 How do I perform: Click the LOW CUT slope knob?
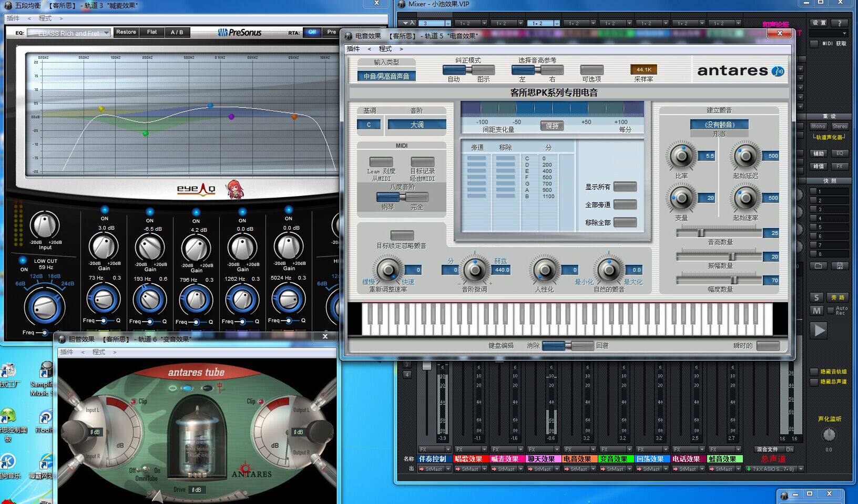[45, 306]
